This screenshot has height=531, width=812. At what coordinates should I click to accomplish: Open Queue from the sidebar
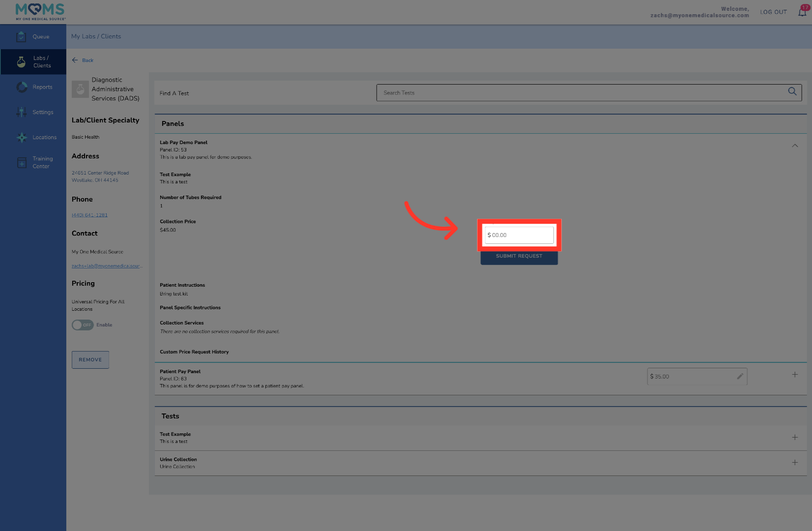[33, 37]
